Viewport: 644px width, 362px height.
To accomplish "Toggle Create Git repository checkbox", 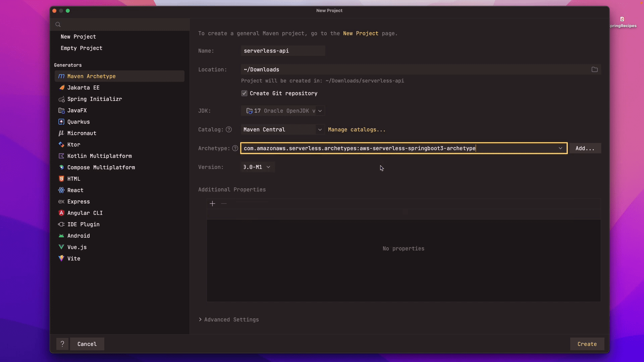I will tap(245, 93).
